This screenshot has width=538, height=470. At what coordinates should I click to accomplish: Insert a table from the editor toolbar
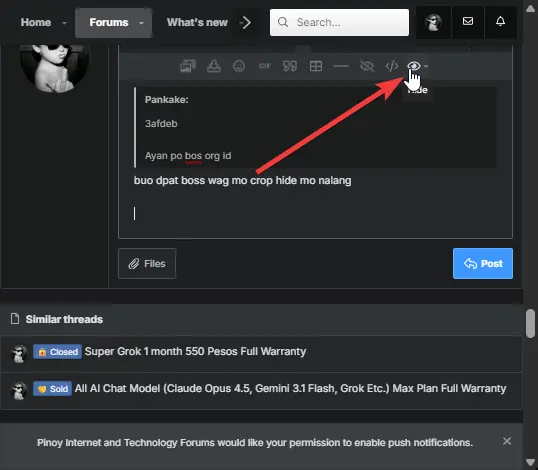[x=316, y=66]
